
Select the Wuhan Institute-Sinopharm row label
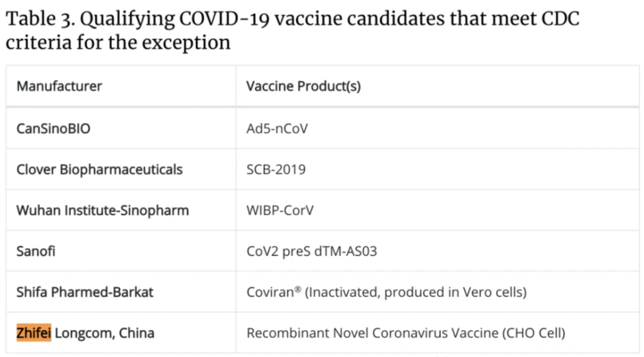point(103,210)
